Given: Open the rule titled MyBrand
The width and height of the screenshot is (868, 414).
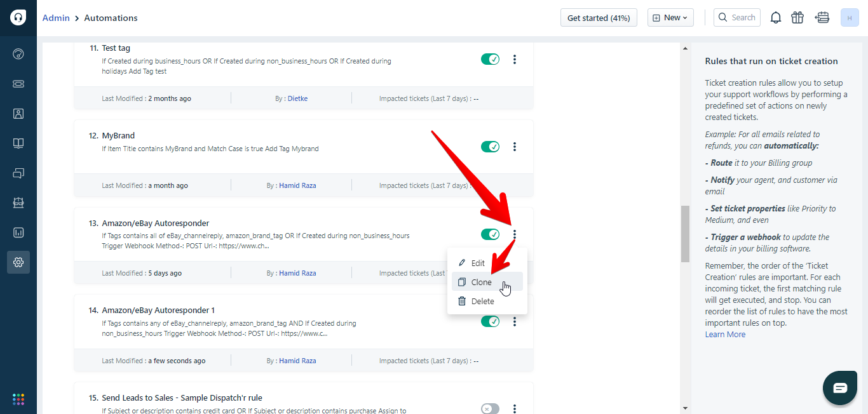Looking at the screenshot, I should coord(118,136).
